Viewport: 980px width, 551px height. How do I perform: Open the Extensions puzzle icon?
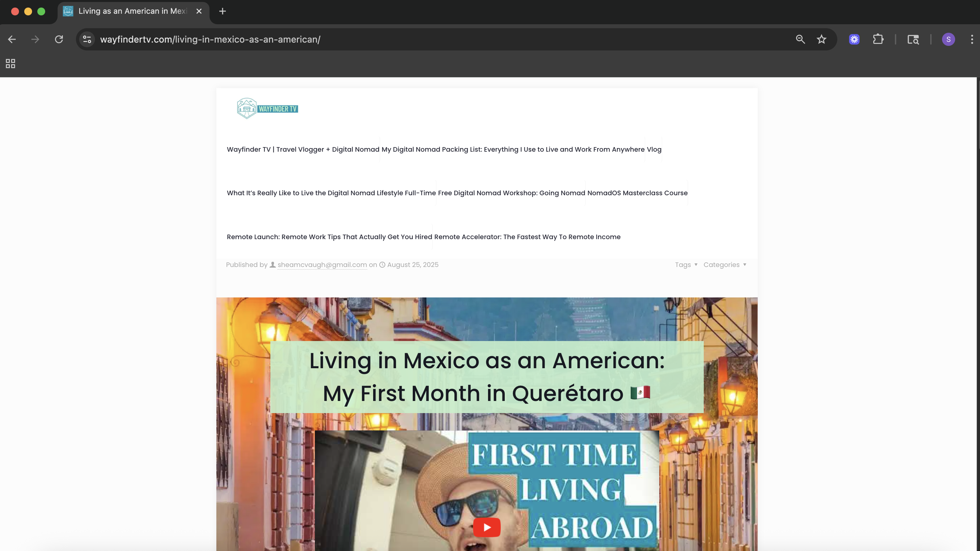[878, 39]
